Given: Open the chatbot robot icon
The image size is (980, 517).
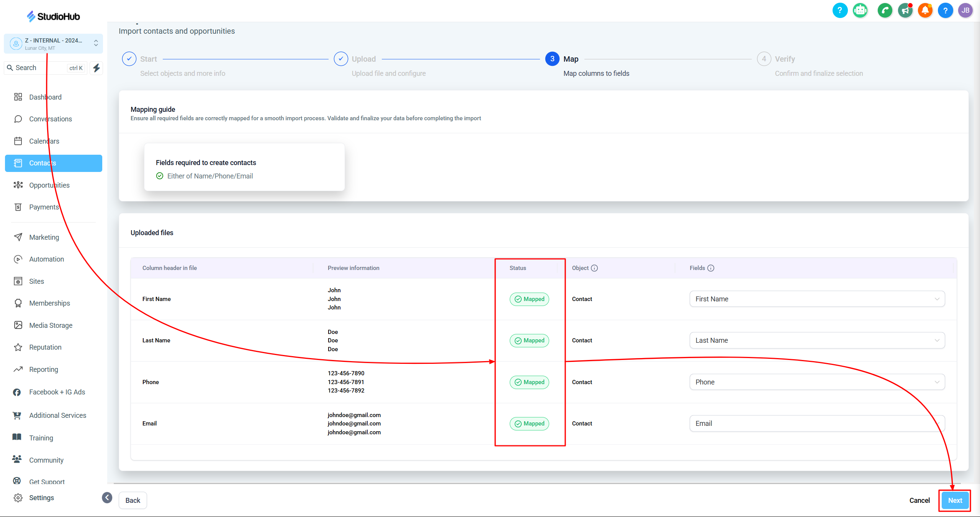Looking at the screenshot, I should coord(860,10).
